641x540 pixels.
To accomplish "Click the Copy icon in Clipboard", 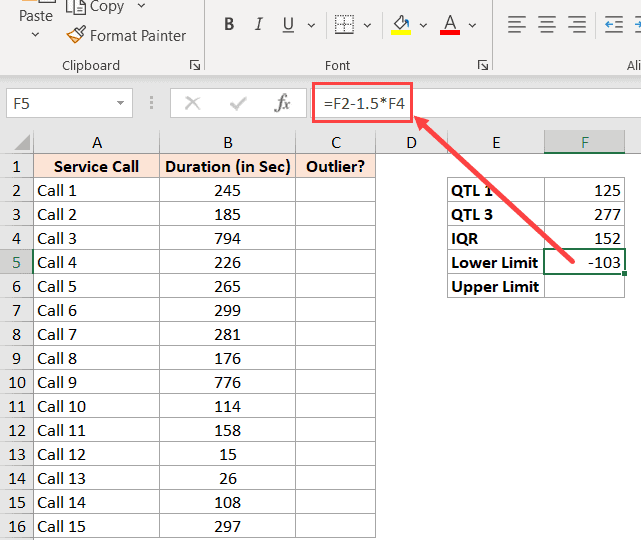I will pyautogui.click(x=76, y=6).
